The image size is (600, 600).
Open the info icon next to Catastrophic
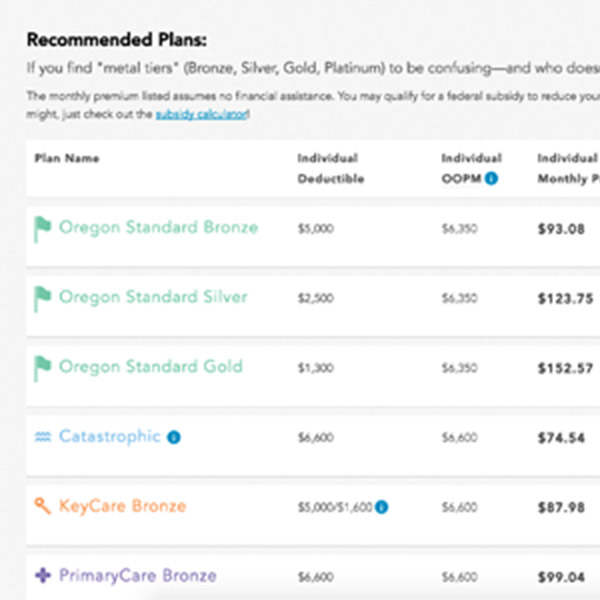(x=174, y=437)
